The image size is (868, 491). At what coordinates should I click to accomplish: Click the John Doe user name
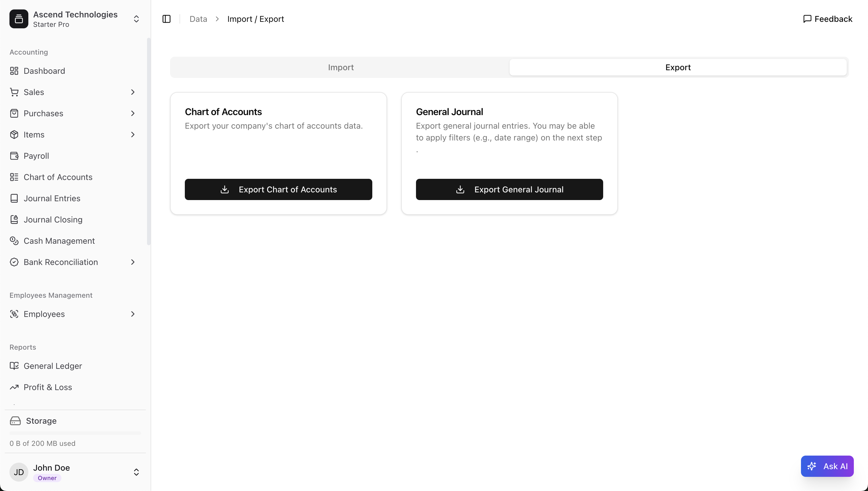52,467
